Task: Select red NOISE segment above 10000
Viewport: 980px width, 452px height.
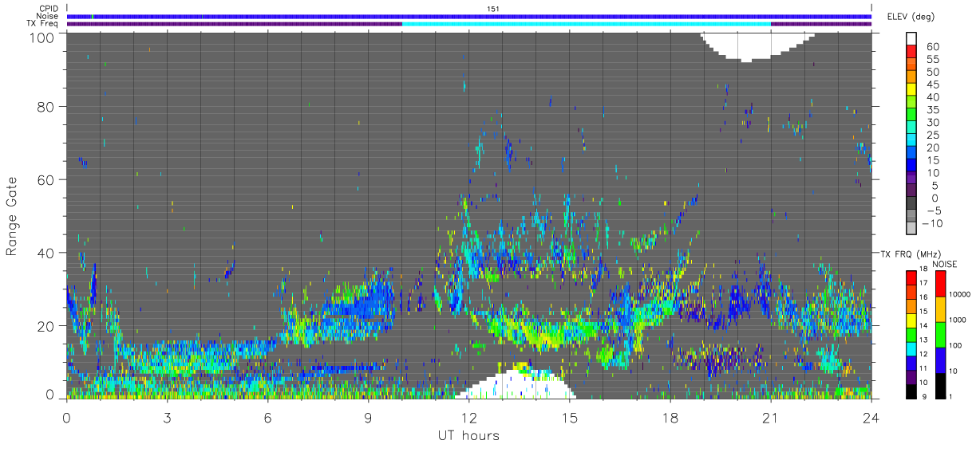Action: tap(940, 283)
